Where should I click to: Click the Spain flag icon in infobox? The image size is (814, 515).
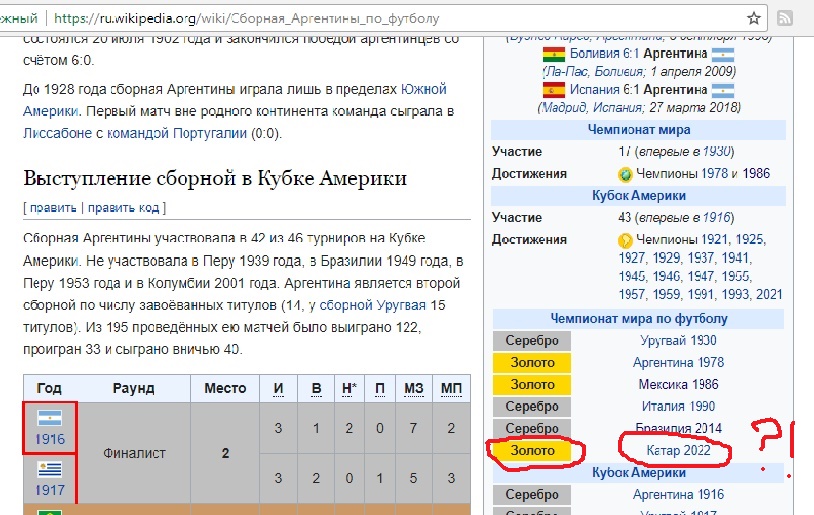[553, 90]
